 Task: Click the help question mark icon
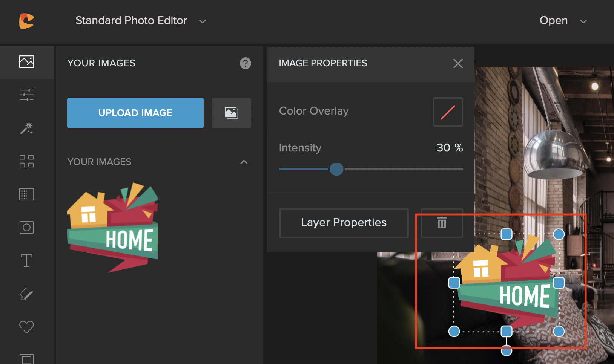click(246, 63)
